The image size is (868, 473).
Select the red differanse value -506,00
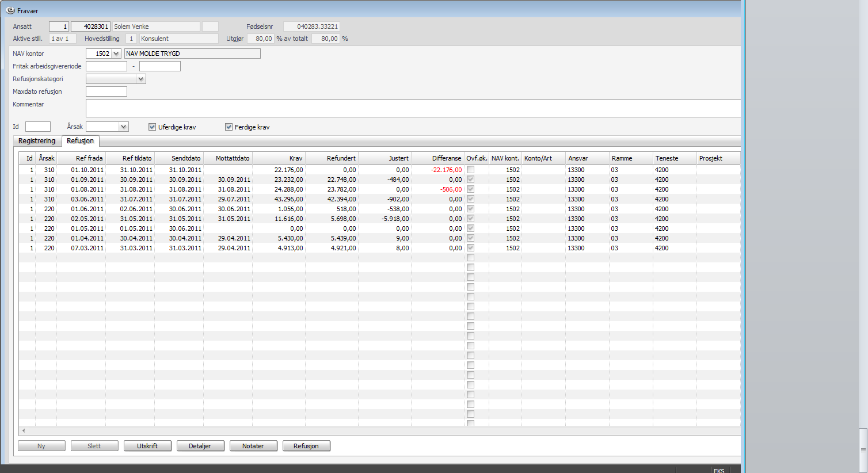tap(451, 189)
